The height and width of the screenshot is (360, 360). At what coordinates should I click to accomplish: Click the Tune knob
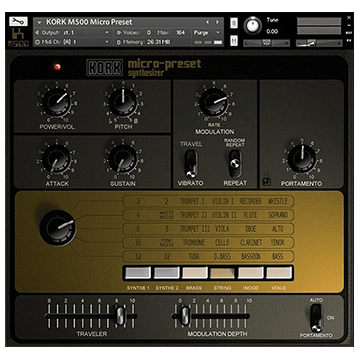[253, 26]
